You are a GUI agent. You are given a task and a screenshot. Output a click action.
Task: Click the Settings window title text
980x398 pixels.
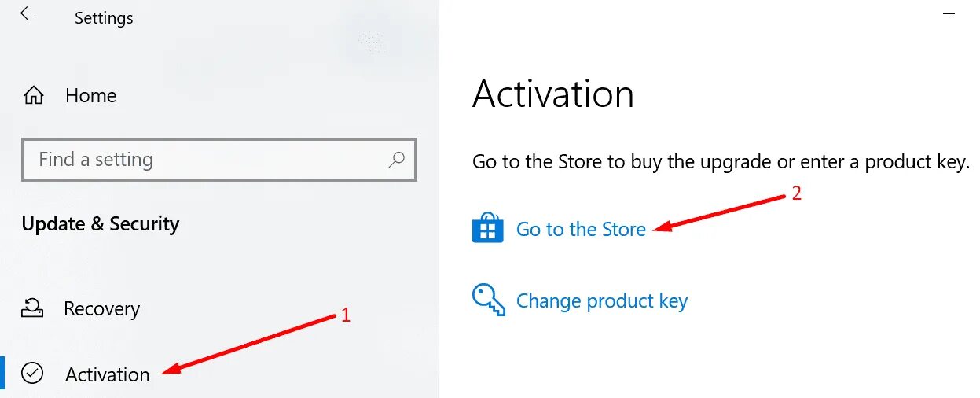104,18
